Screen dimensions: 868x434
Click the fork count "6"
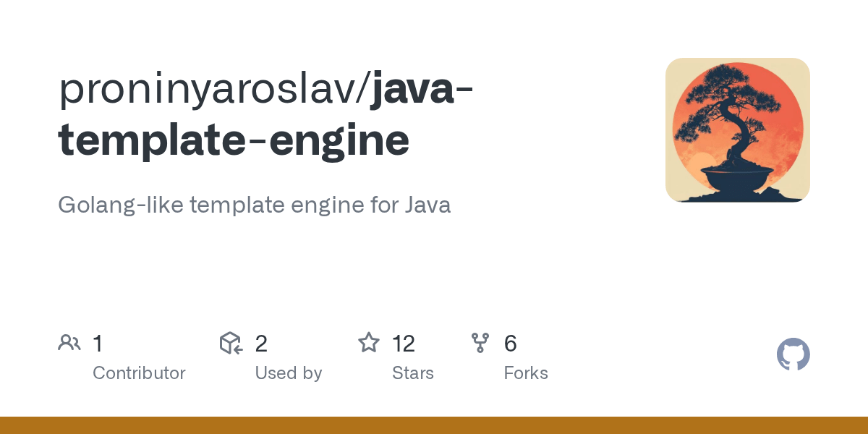(x=510, y=344)
